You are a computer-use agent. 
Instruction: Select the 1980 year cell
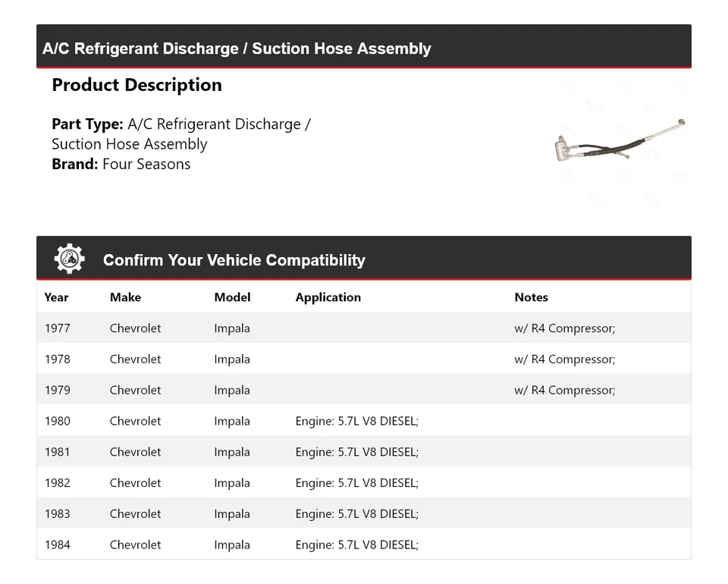tap(57, 421)
